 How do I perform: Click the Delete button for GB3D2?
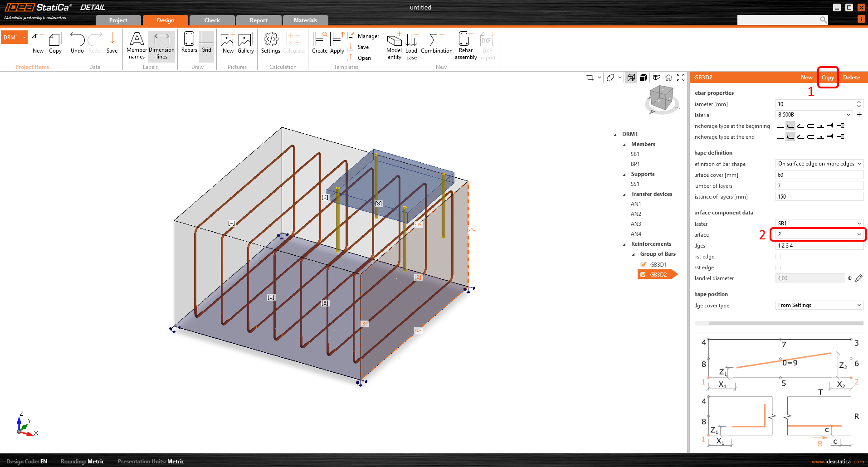click(851, 78)
